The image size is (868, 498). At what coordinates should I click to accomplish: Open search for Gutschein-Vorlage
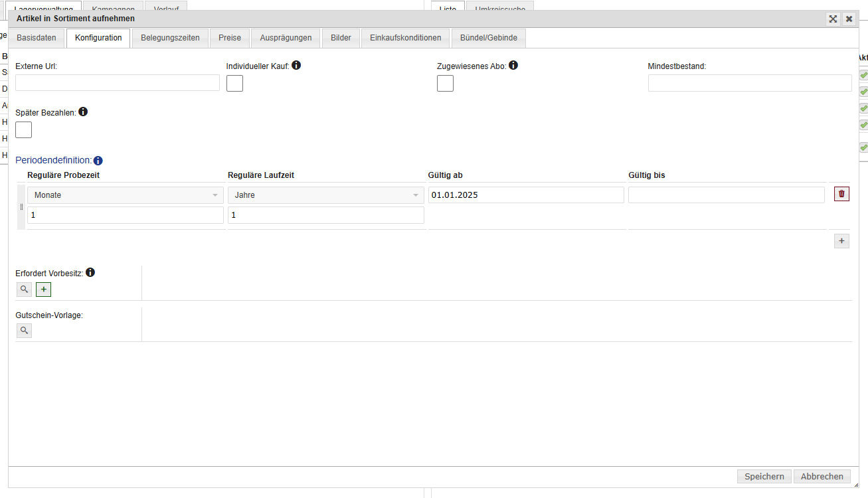[x=24, y=330]
